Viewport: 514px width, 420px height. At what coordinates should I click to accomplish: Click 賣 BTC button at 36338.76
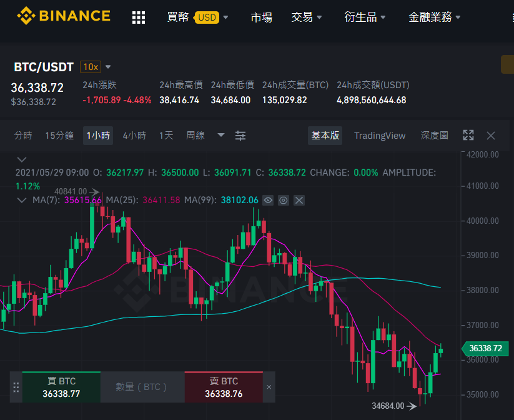pos(224,387)
